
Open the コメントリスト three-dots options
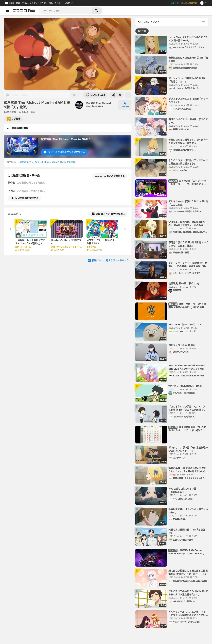(x=203, y=22)
